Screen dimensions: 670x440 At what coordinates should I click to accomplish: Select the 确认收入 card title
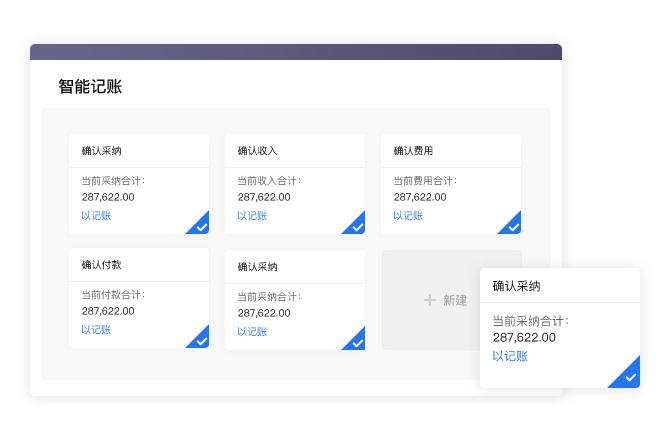tap(257, 151)
